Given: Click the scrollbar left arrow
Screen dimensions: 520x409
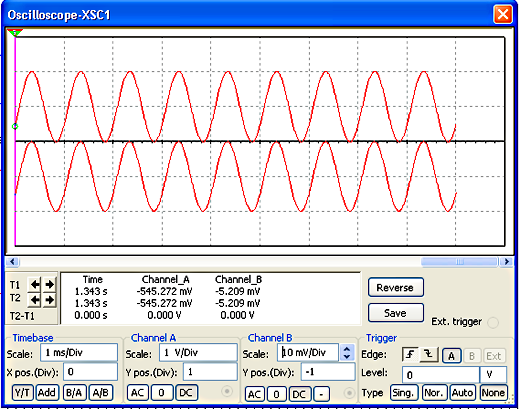Looking at the screenshot, I should 13,262.
